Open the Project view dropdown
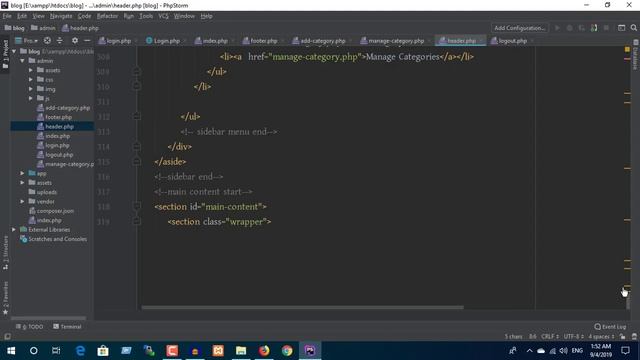This screenshot has height=360, width=640. [x=27, y=41]
